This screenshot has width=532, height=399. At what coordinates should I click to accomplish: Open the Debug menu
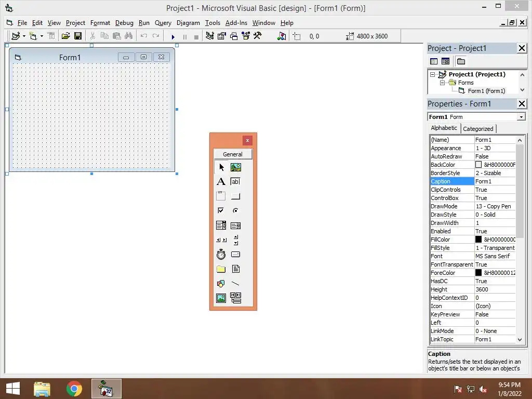(124, 23)
